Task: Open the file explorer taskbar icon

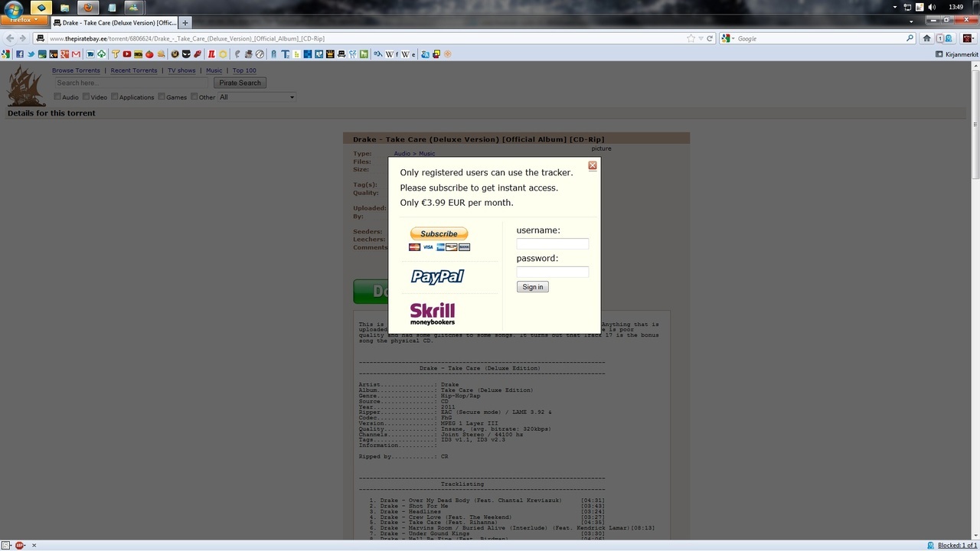Action: click(x=64, y=8)
